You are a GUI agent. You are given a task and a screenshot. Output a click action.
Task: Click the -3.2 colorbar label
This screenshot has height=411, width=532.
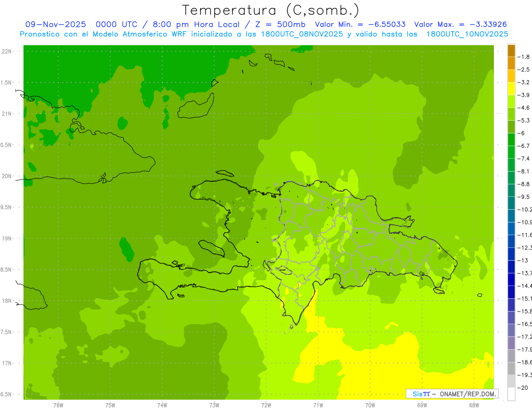click(524, 82)
